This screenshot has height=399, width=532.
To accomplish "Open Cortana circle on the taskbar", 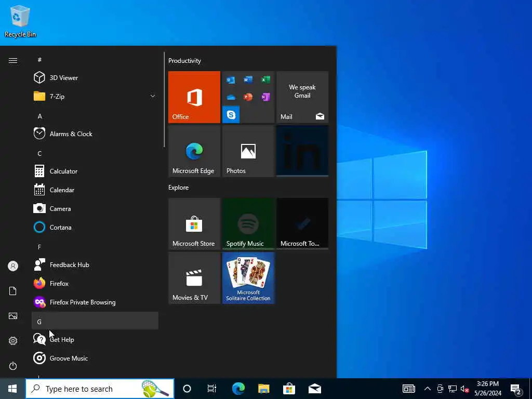I will (187, 389).
